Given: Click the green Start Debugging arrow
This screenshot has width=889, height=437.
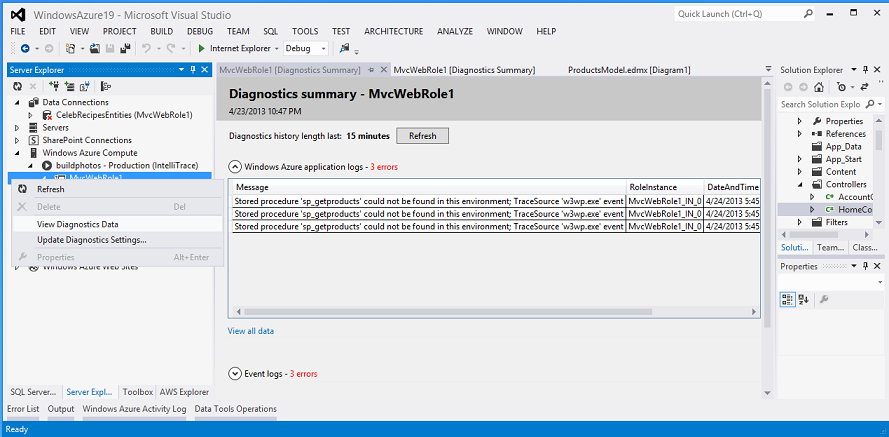Looking at the screenshot, I should point(201,49).
